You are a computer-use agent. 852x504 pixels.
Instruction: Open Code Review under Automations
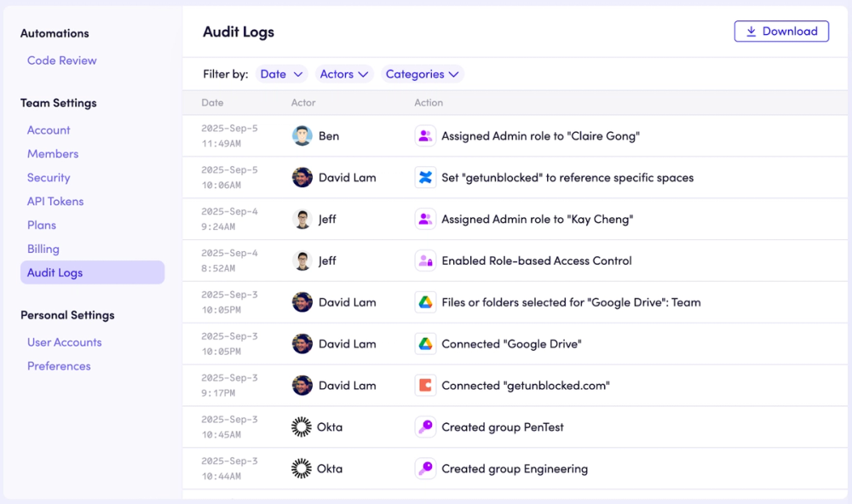click(62, 60)
